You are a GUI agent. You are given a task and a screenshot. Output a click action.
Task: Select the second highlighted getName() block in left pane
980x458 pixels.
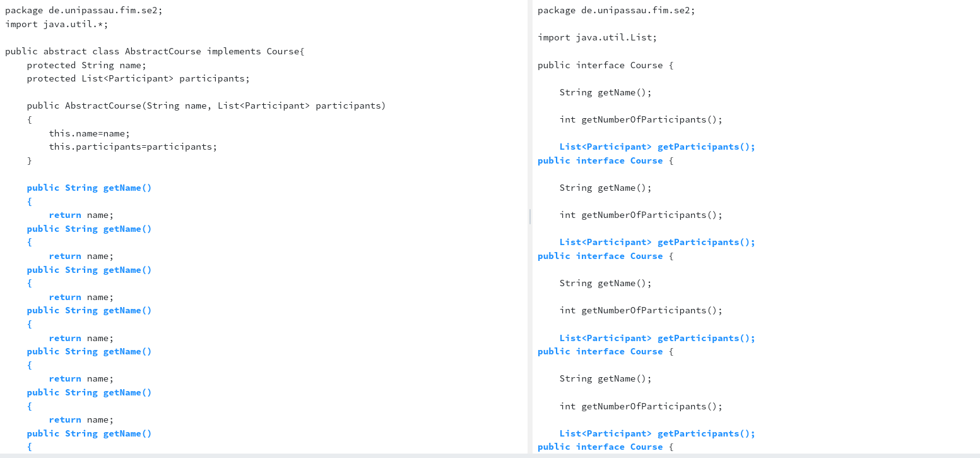pyautogui.click(x=88, y=229)
